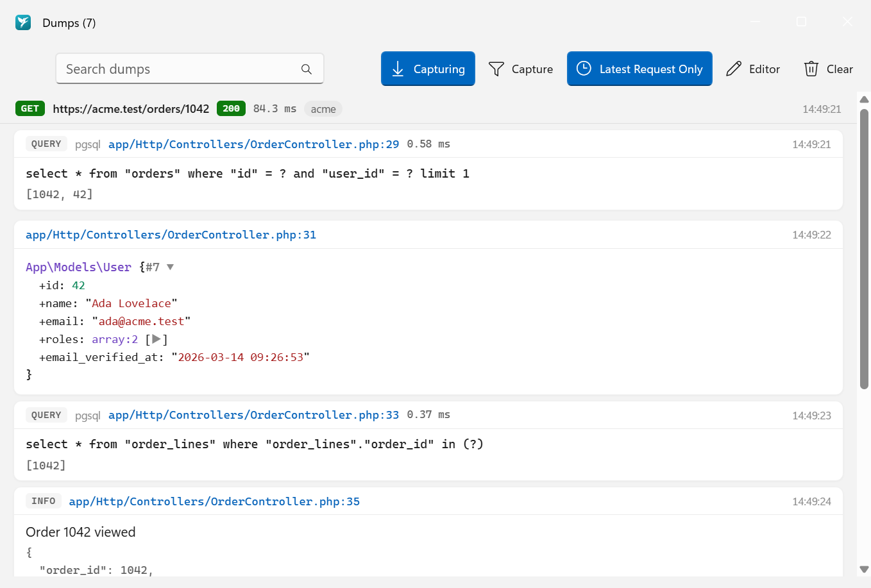The image size is (871, 588).
Task: Click the GET method badge
Action: click(x=30, y=108)
